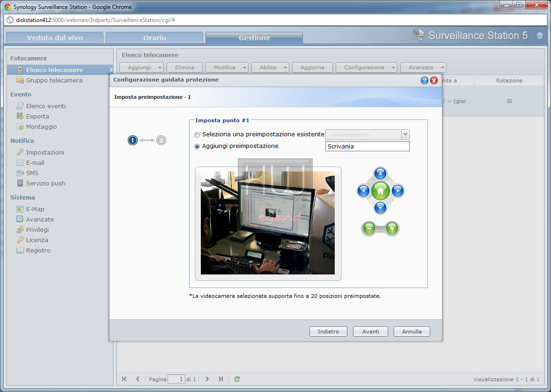Open Elenco telecamere in the sidebar
This screenshot has height=392, width=551.
click(60, 70)
